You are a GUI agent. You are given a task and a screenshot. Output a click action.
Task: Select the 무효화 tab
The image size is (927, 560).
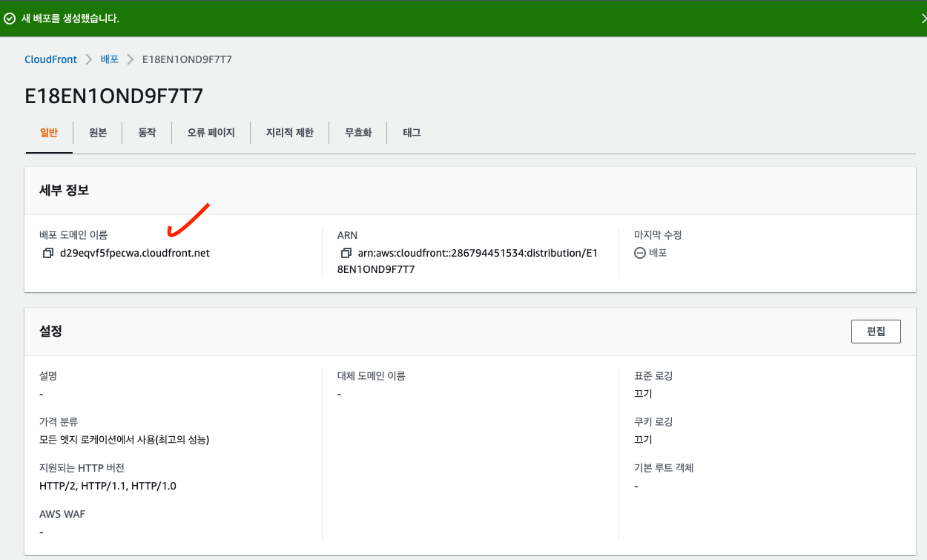[x=358, y=133]
